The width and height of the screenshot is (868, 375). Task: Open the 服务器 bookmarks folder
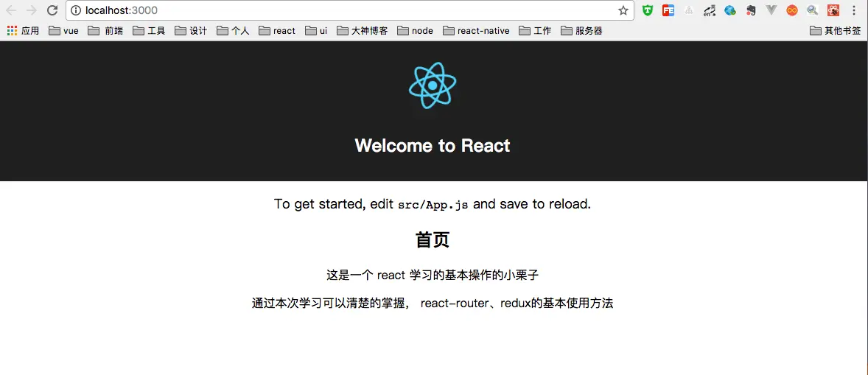click(582, 31)
